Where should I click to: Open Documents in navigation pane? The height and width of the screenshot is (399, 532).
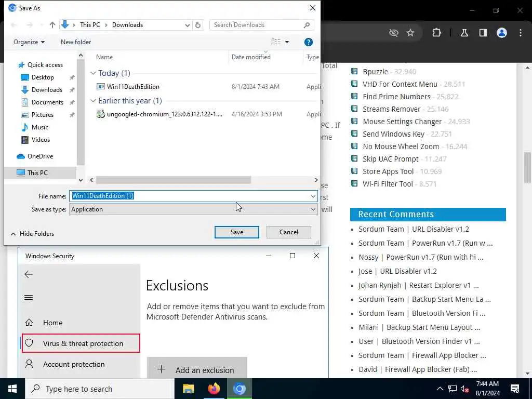coord(47,102)
